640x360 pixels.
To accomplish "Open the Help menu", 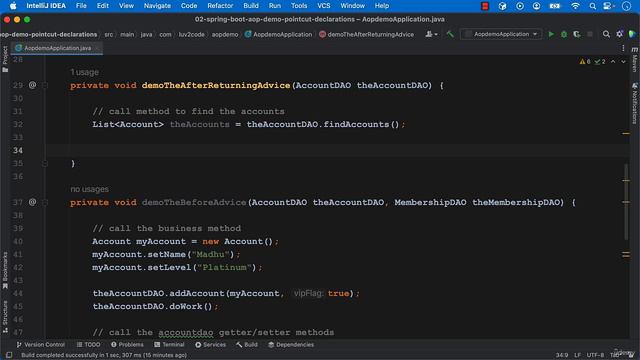I will (382, 6).
